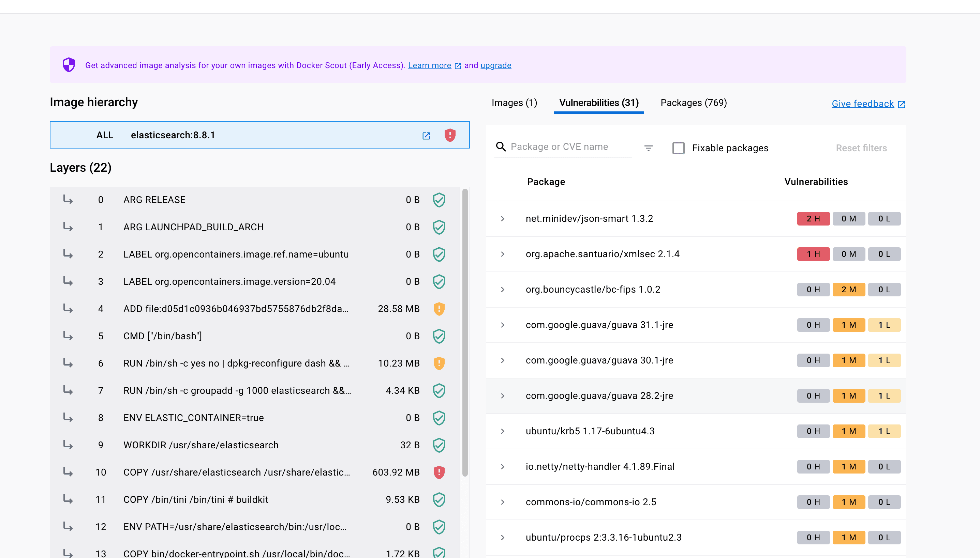The height and width of the screenshot is (558, 980).
Task: Click green shield on ARG RELEASE layer
Action: (439, 200)
